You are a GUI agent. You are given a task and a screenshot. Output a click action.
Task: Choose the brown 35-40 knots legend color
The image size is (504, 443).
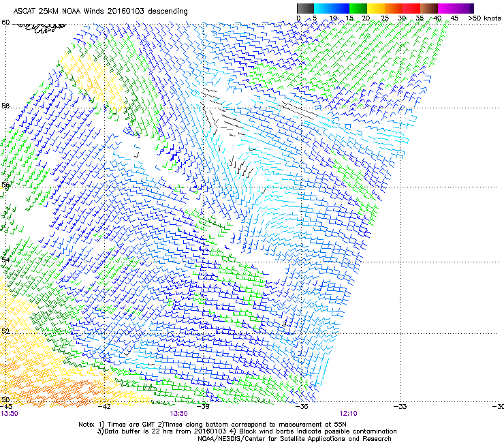coord(429,8)
